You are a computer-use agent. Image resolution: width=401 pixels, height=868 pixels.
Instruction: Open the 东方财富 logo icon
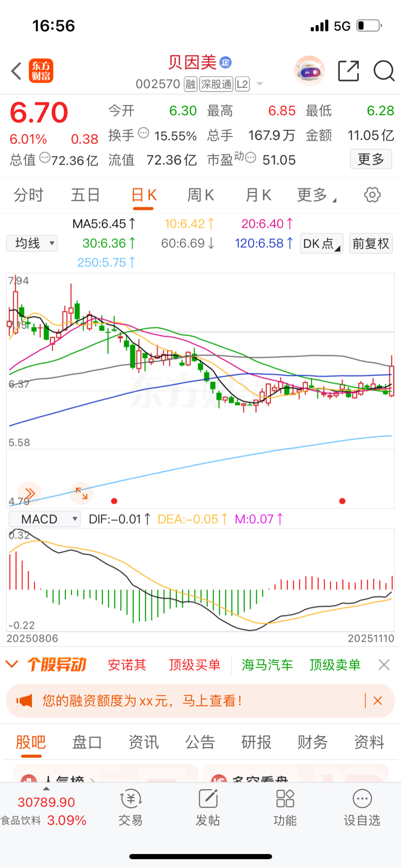click(41, 71)
